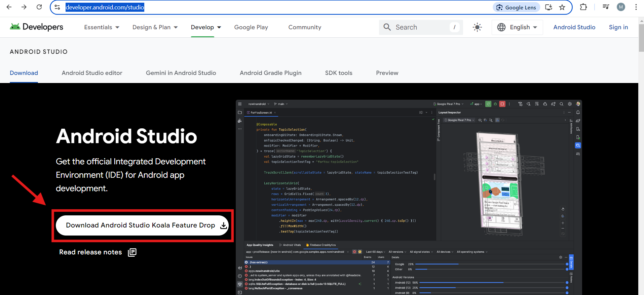This screenshot has height=295, width=644.
Task: Open the Preview tab
Action: [387, 73]
